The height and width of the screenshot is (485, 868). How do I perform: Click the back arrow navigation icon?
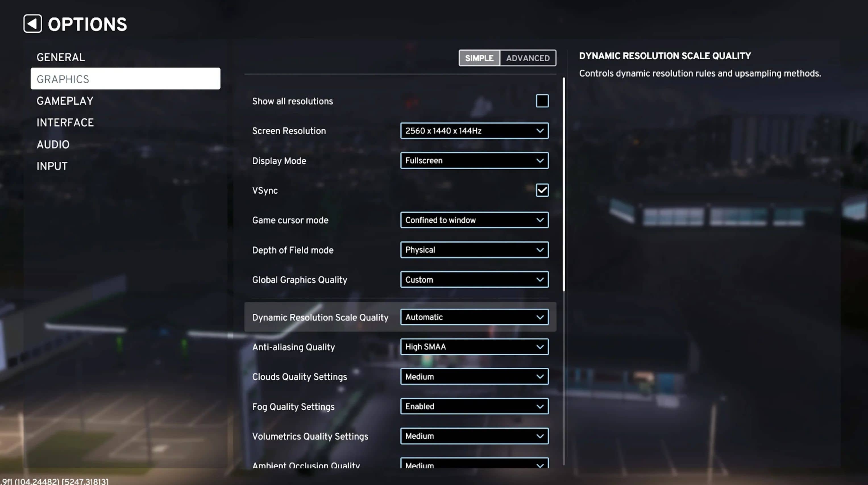pos(32,23)
